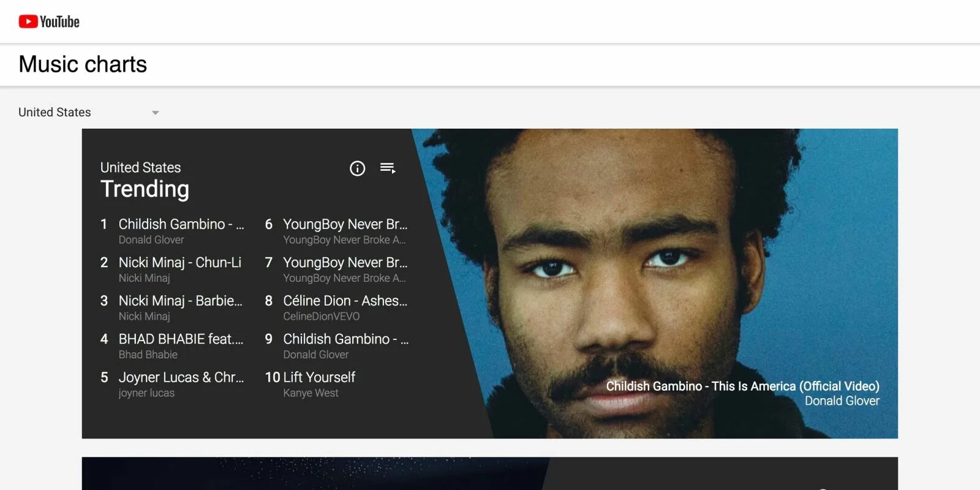This screenshot has height=490, width=980.
Task: Click Donald Glover under track 1
Action: click(151, 240)
